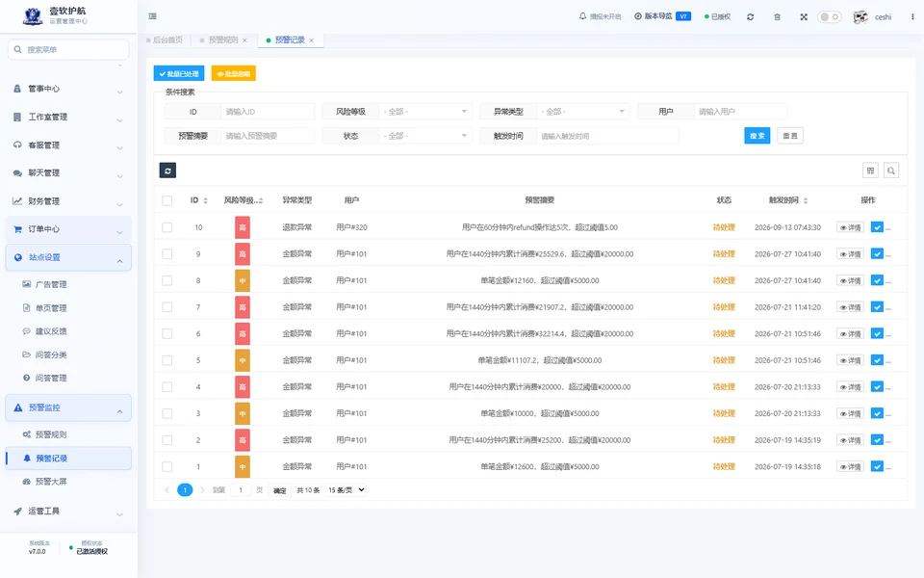Click the ceshi user avatar
This screenshot has height=578, width=924.
pos(860,17)
